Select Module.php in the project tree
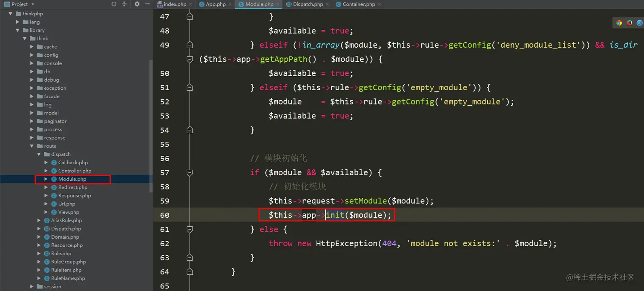644x291 pixels. tap(72, 179)
